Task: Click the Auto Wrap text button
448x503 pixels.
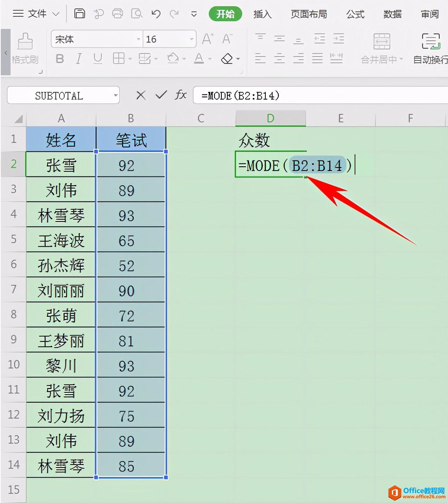Action: click(431, 48)
